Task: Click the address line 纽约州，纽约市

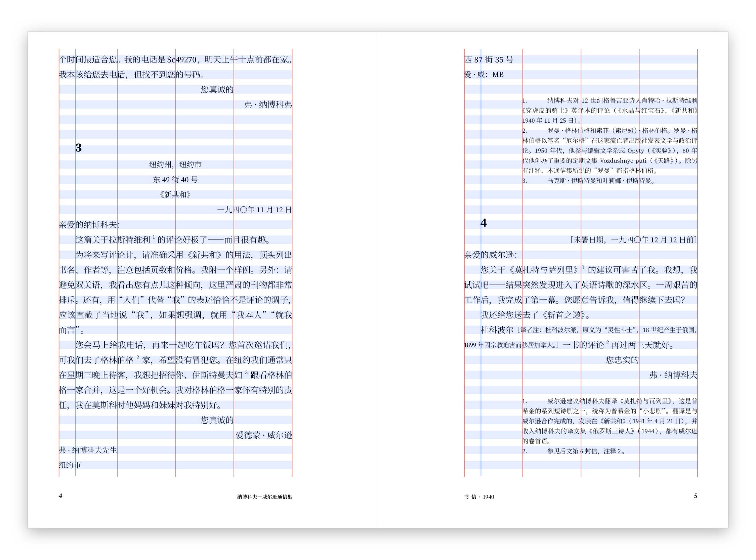Action: [x=175, y=165]
